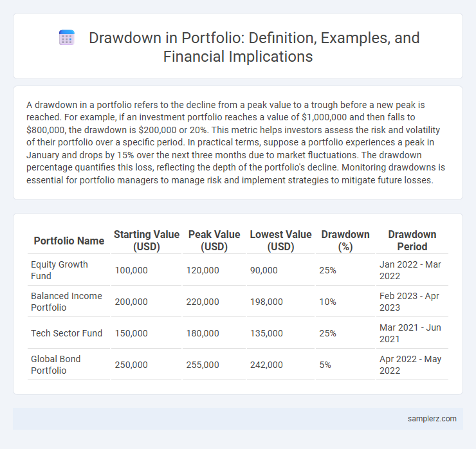Click the starting value 150,000
This screenshot has height=449, width=476.
[131, 333]
